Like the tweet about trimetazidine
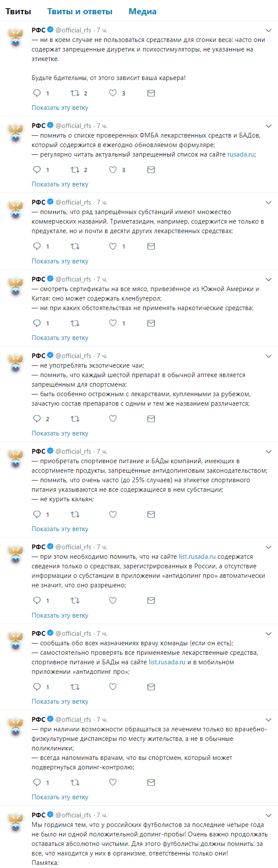The image size is (278, 868). (113, 246)
